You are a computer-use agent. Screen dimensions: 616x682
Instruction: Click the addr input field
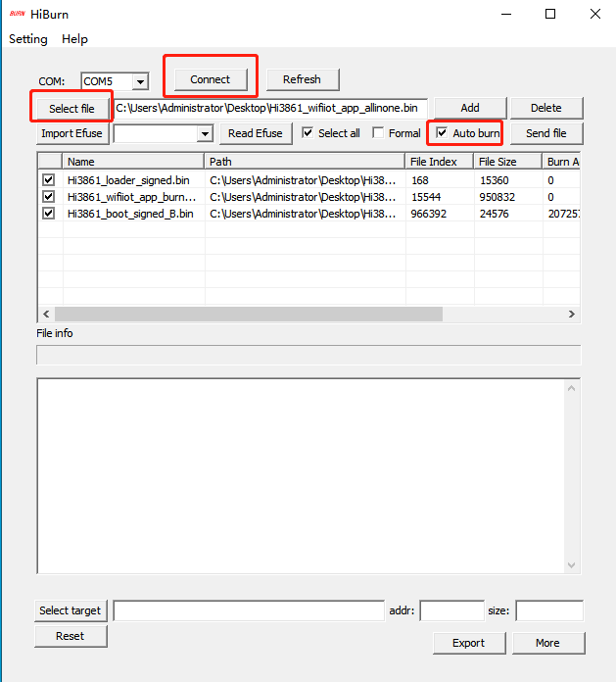tap(451, 611)
